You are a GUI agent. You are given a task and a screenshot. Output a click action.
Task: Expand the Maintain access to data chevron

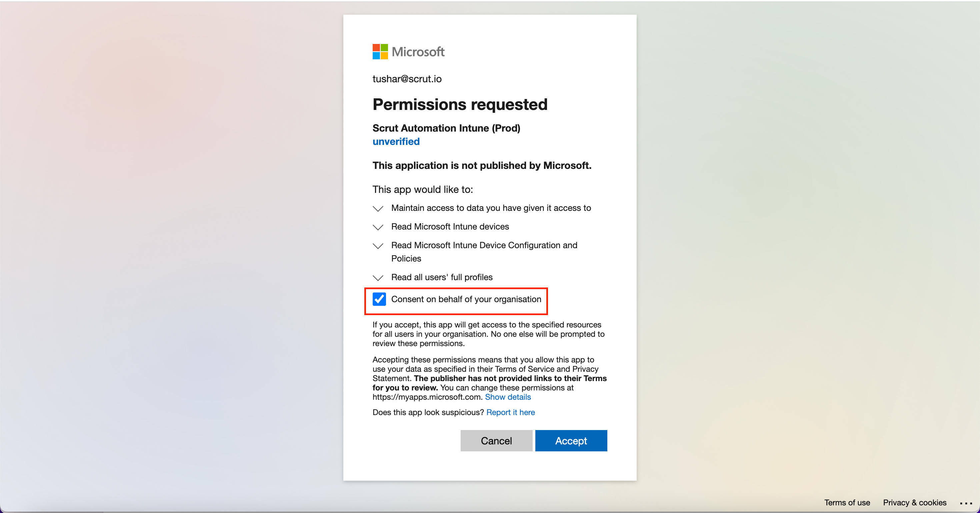click(378, 209)
